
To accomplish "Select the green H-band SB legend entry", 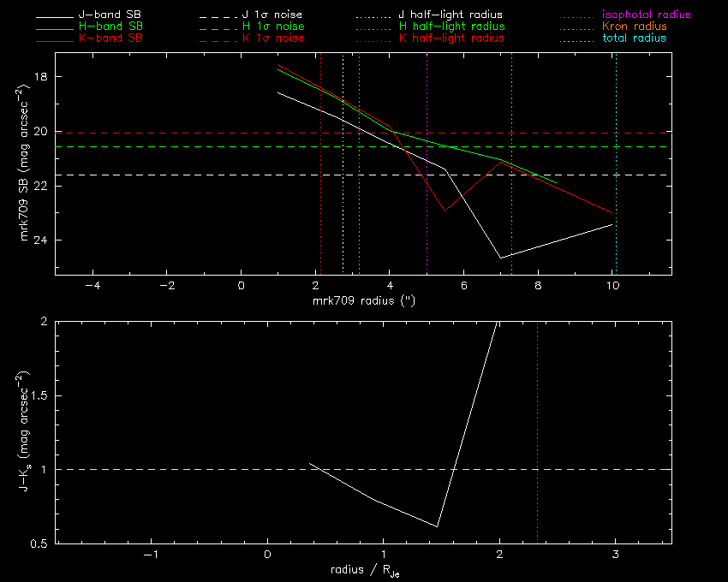I will pos(110,27).
